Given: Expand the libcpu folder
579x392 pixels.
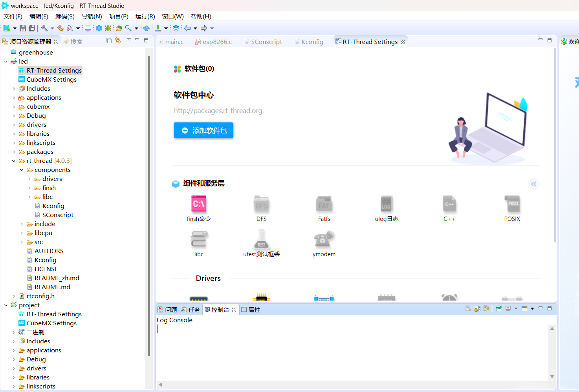Looking at the screenshot, I should [22, 233].
